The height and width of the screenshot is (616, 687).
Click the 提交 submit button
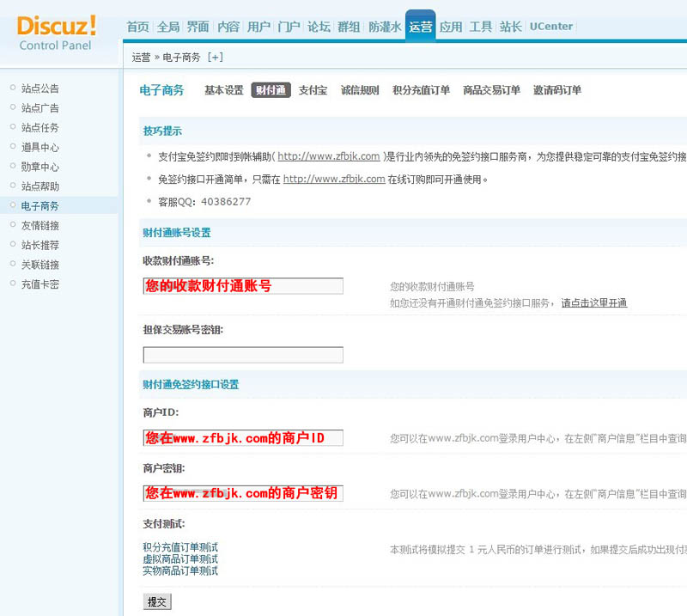click(157, 601)
